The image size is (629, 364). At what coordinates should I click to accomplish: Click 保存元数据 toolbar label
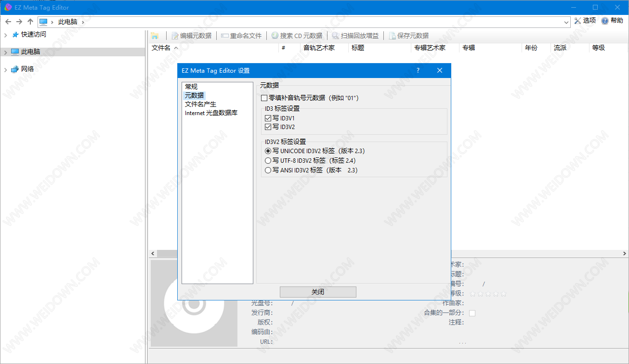point(413,36)
